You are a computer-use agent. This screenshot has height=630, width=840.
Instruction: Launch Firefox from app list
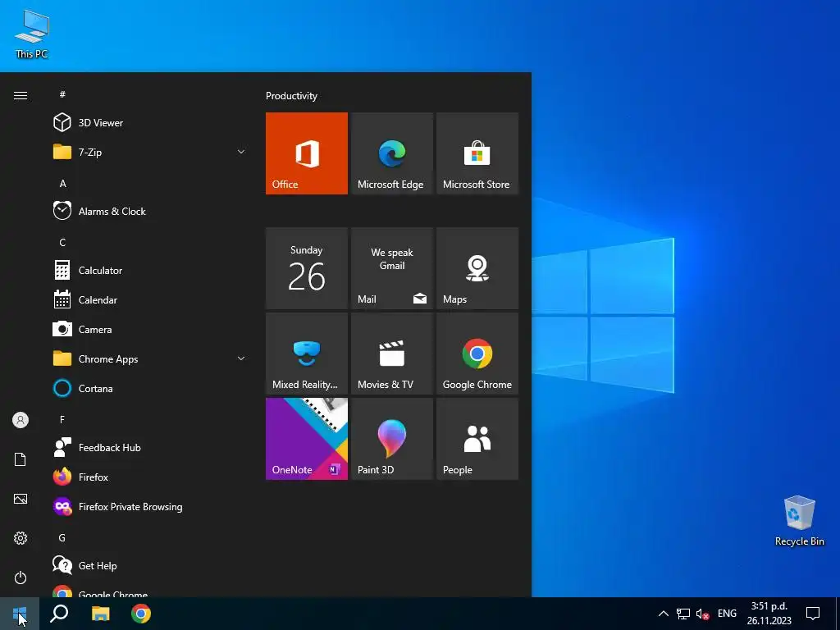(x=149, y=477)
